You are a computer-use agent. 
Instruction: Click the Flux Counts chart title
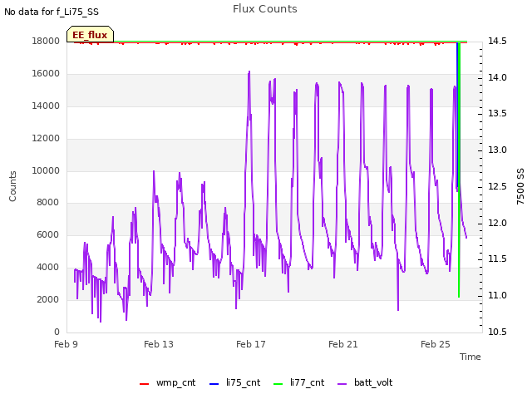pos(265,9)
